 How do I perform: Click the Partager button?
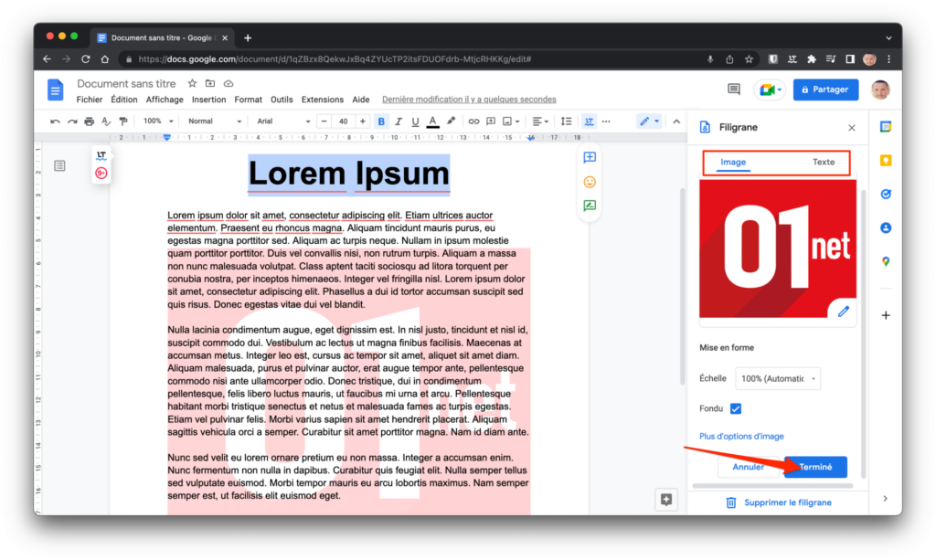[x=825, y=90]
